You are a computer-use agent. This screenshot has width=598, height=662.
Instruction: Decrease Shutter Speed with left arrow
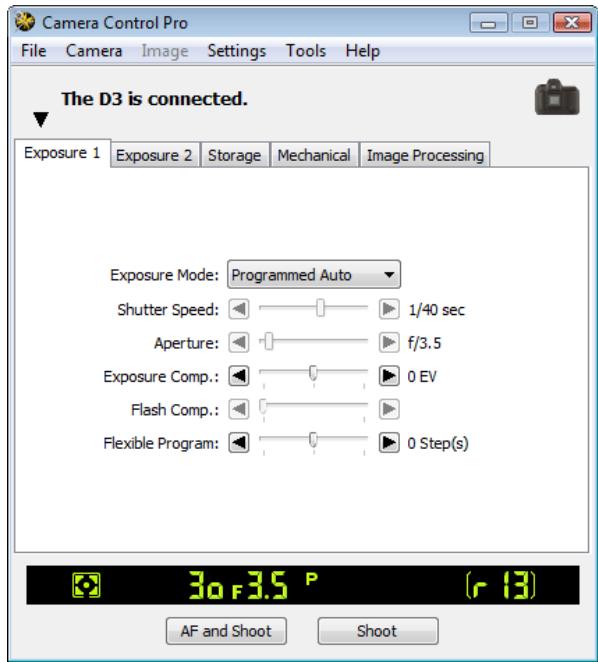(239, 309)
